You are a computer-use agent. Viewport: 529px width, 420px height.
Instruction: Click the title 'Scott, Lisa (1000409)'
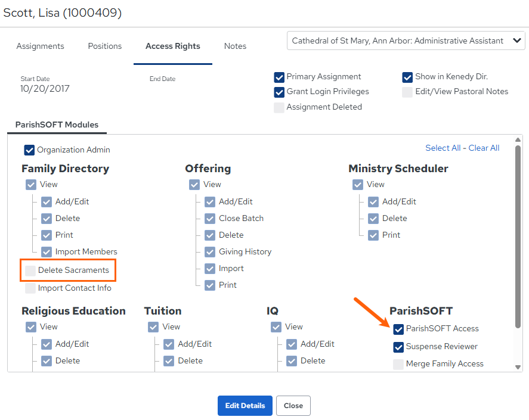coord(63,13)
